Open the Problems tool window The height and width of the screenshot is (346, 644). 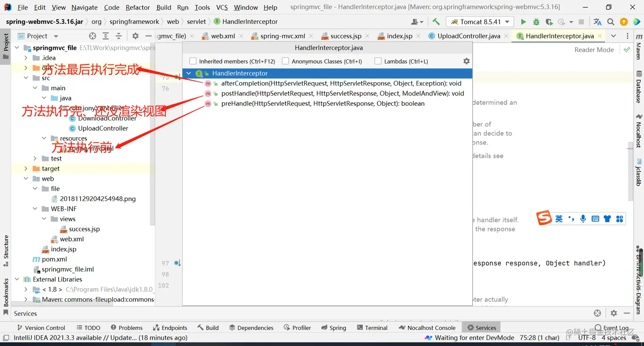[126, 328]
